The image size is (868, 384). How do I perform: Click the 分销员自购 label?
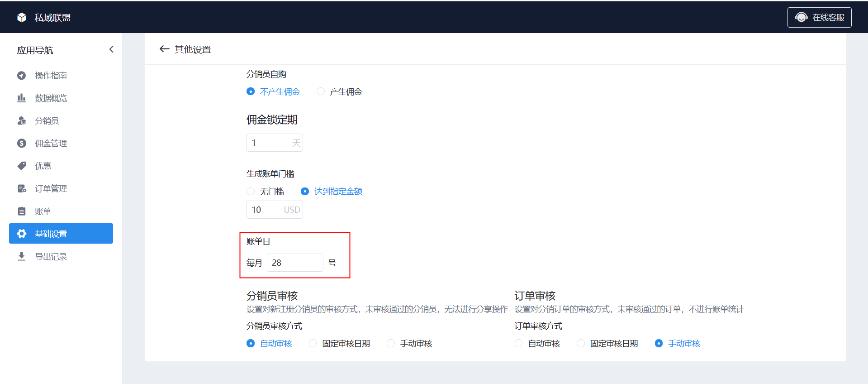tap(266, 74)
